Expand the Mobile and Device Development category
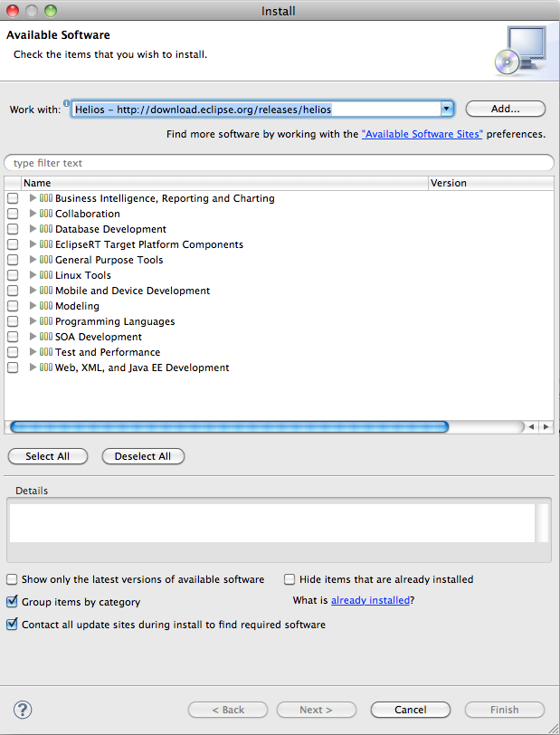Image resolution: width=560 pixels, height=735 pixels. (33, 291)
